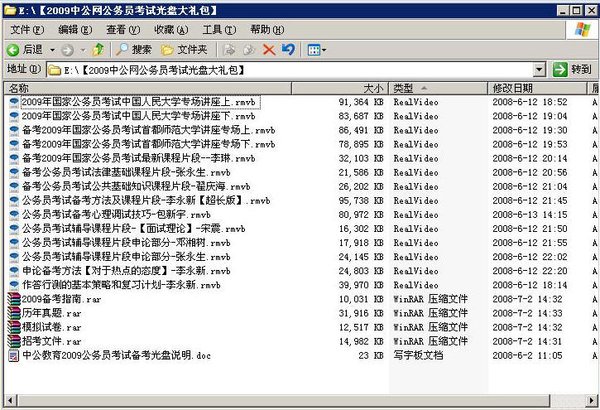Click the red Delete X icon
The width and height of the screenshot is (600, 410).
coord(269,50)
